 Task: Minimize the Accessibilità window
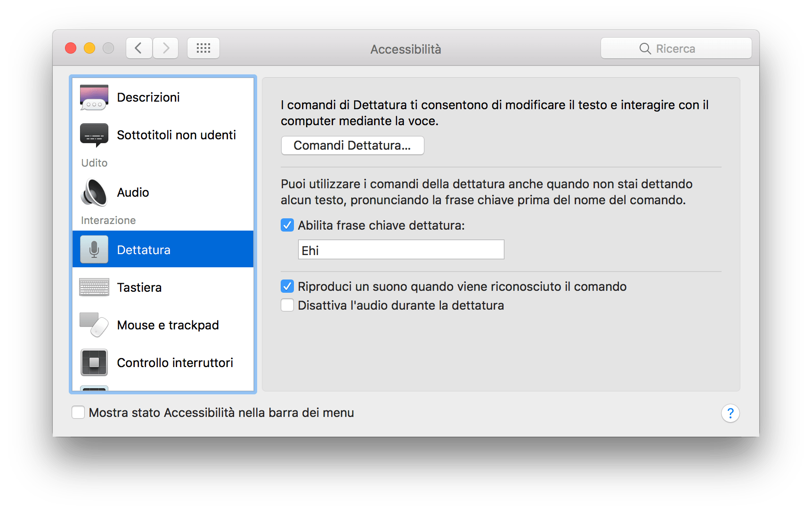(89, 48)
